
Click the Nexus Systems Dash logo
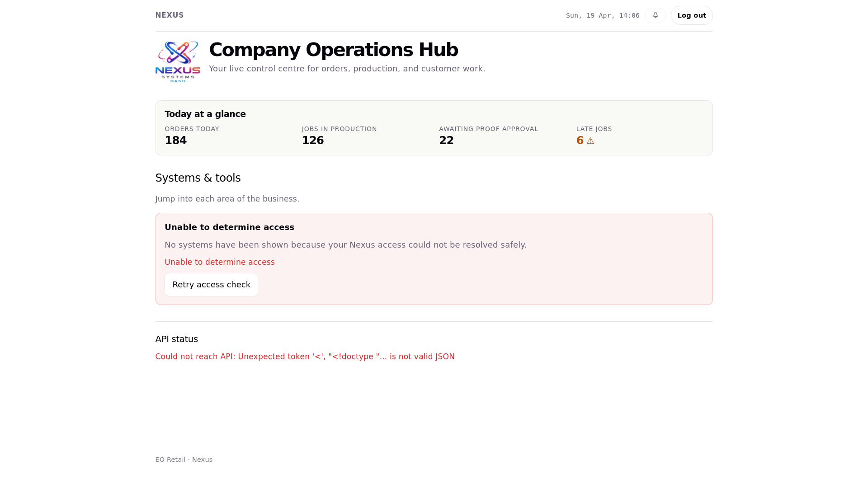(x=178, y=61)
